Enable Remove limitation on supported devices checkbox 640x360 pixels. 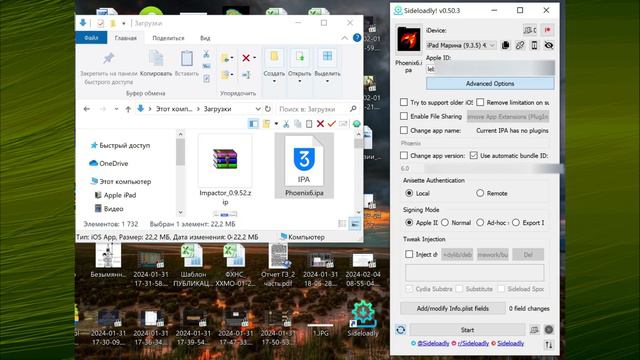point(480,102)
